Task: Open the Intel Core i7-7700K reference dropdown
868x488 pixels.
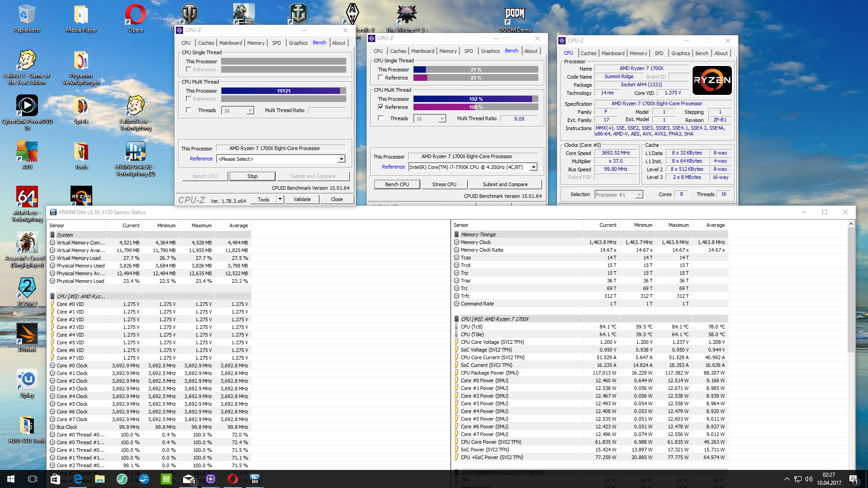Action: pos(533,167)
